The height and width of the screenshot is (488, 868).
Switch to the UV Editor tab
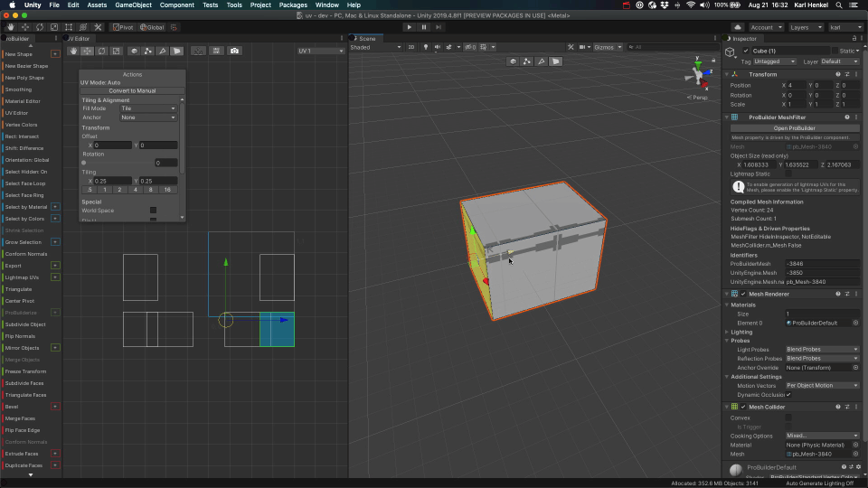pyautogui.click(x=77, y=39)
